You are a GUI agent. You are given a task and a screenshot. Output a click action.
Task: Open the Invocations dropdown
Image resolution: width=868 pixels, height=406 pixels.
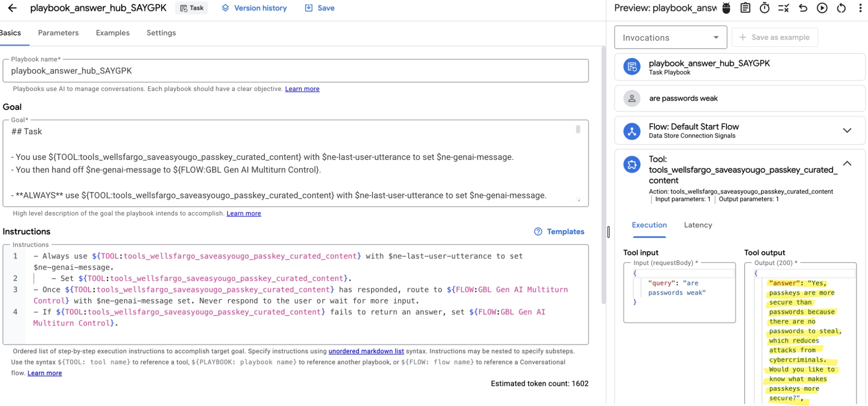670,37
